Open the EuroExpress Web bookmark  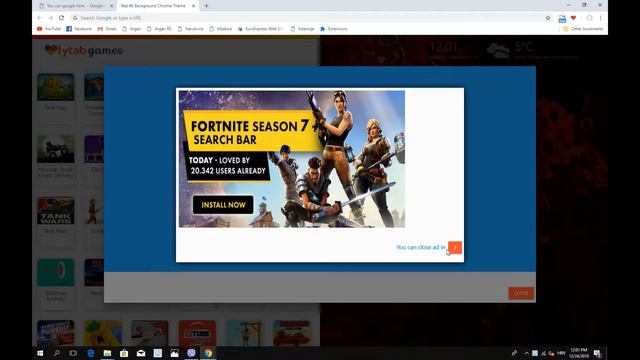tap(261, 29)
